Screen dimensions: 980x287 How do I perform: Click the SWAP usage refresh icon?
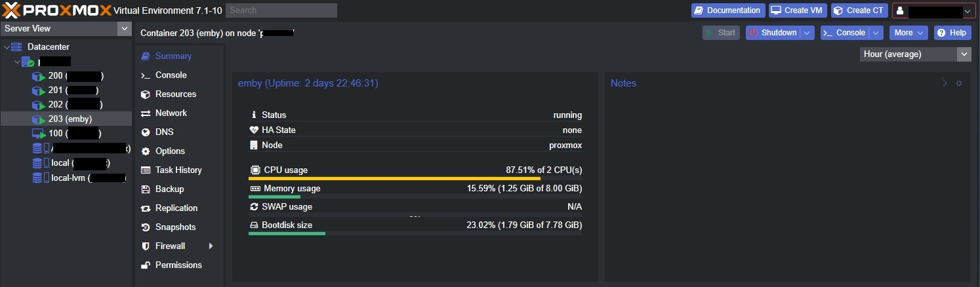[255, 207]
